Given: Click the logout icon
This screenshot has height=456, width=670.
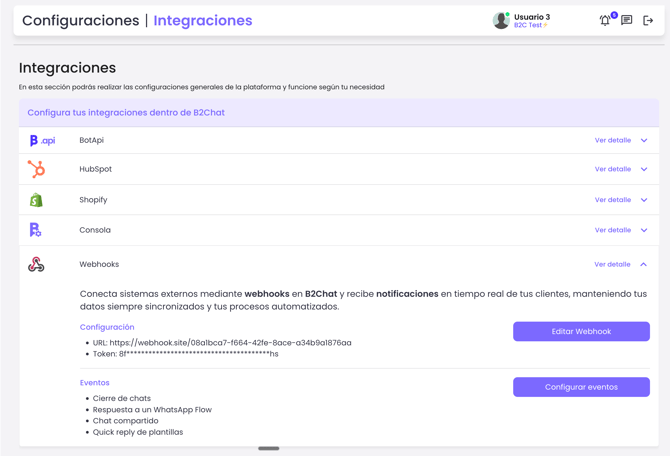Looking at the screenshot, I should pos(648,20).
